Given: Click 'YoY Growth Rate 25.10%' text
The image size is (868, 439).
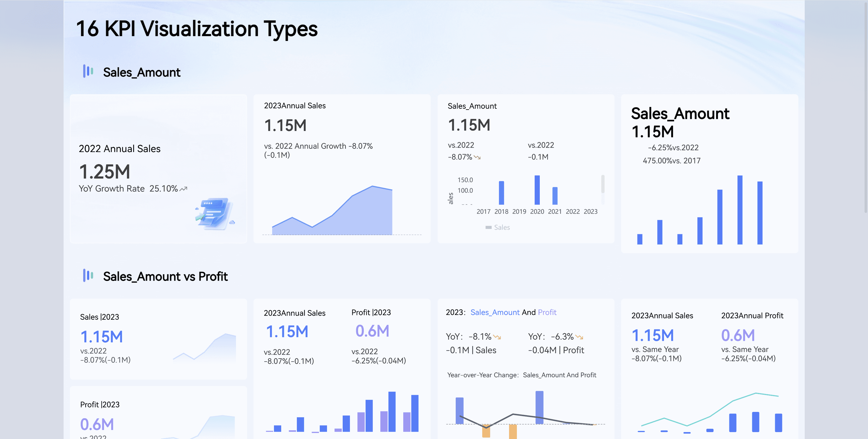Looking at the screenshot, I should click(128, 189).
